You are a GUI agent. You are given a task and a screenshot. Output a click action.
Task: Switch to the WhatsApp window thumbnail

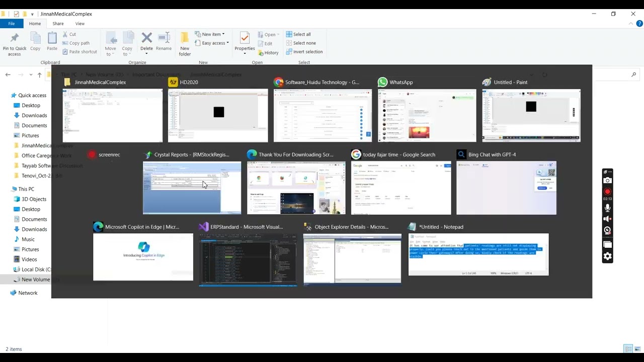[427, 110]
